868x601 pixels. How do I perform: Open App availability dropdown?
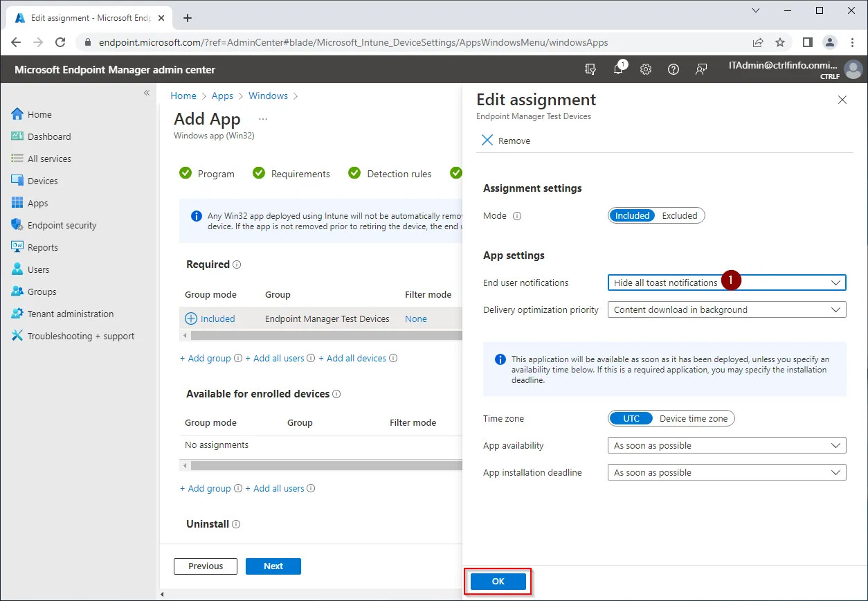point(727,445)
